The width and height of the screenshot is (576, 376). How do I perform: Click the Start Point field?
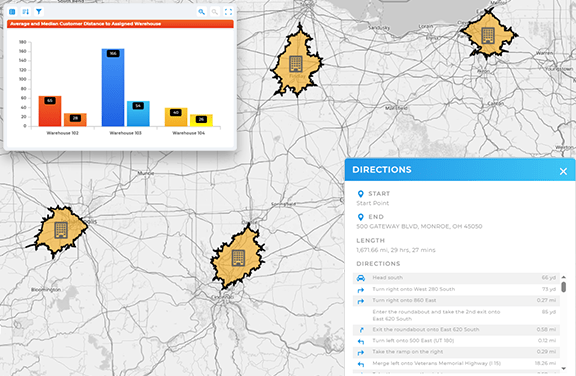pos(372,203)
